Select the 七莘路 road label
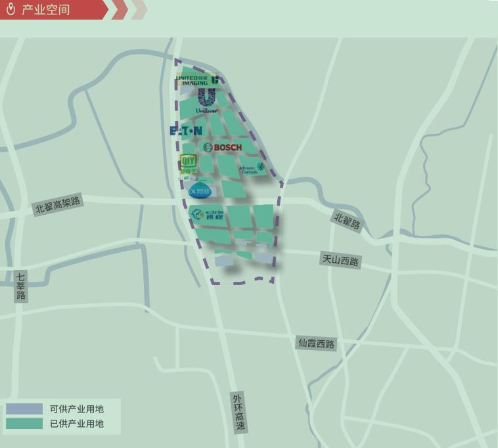 tap(21, 286)
